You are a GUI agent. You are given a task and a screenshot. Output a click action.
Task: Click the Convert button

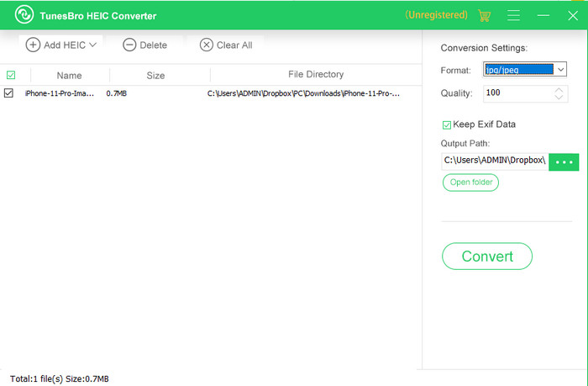click(x=487, y=256)
